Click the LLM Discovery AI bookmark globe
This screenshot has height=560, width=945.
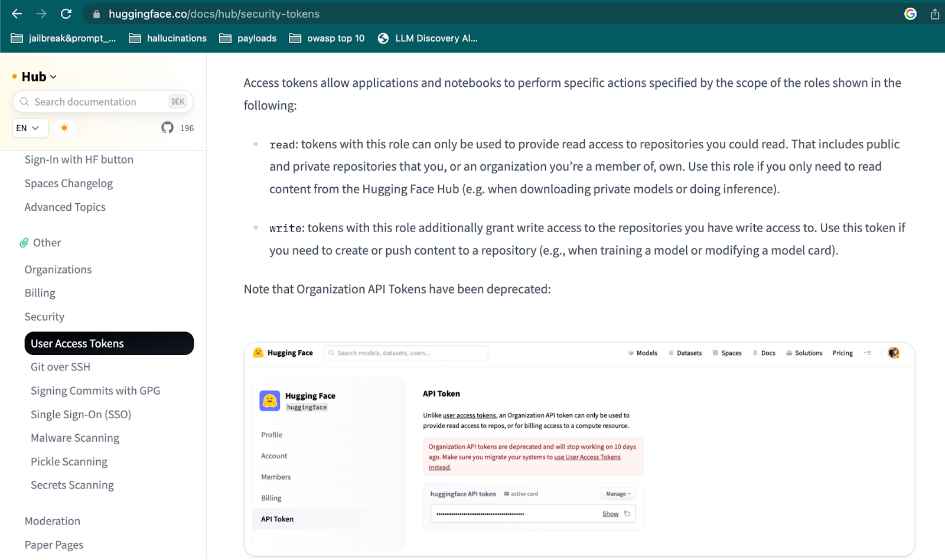click(383, 38)
